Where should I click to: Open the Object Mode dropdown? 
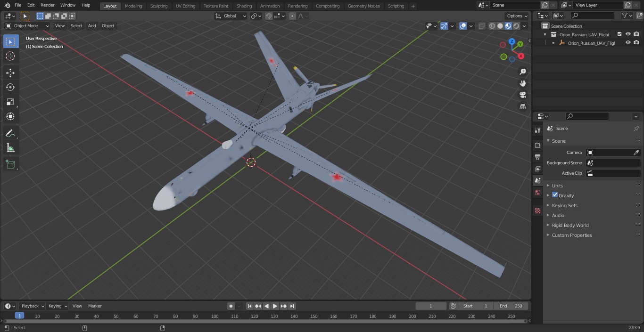coord(27,26)
